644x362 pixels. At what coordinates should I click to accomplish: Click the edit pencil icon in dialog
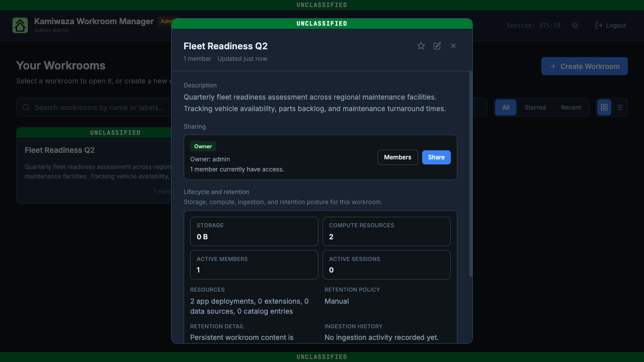pyautogui.click(x=437, y=46)
